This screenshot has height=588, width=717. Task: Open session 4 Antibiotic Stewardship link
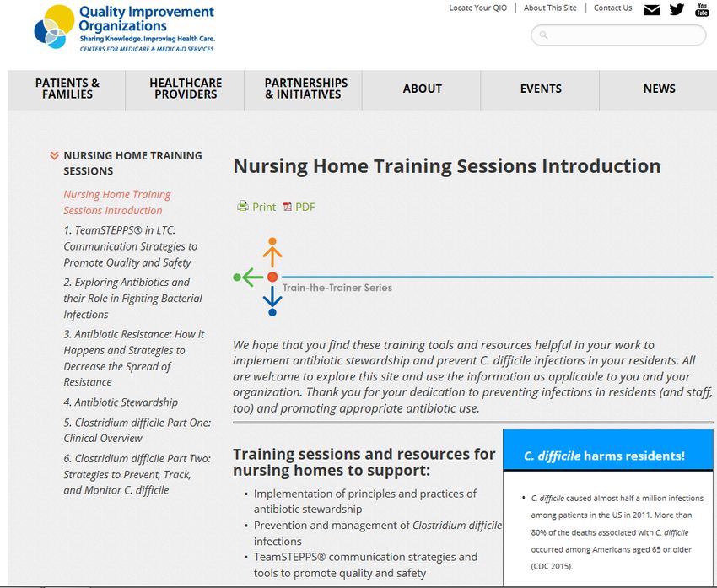click(121, 402)
